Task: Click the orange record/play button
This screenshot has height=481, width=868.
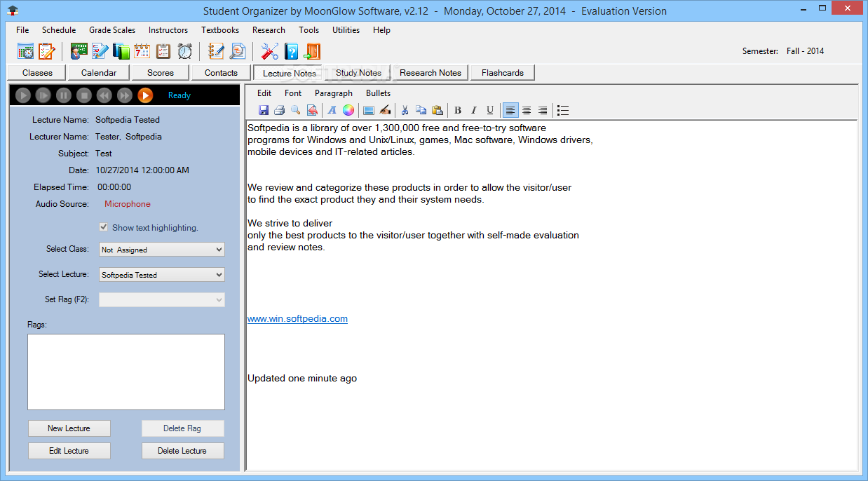Action: coord(145,95)
